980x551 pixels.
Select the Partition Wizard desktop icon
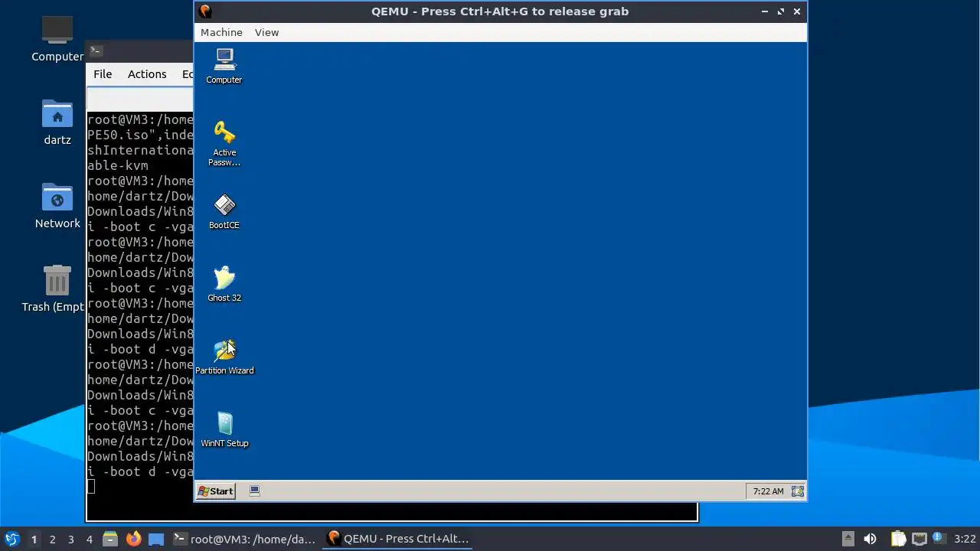click(224, 357)
